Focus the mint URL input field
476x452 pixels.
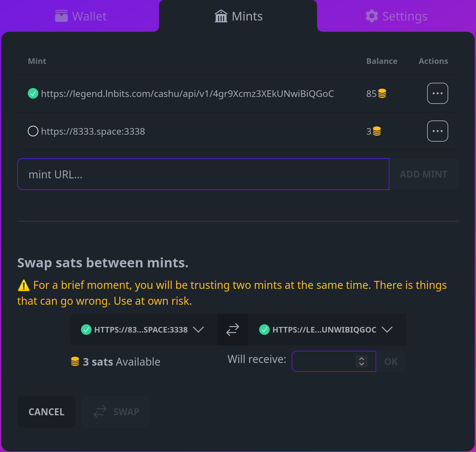click(x=203, y=174)
